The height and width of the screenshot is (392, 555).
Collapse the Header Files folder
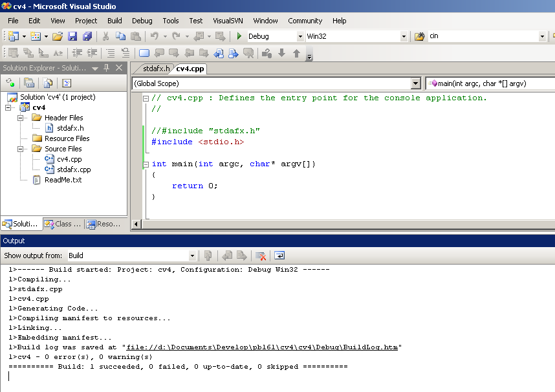[x=20, y=118]
